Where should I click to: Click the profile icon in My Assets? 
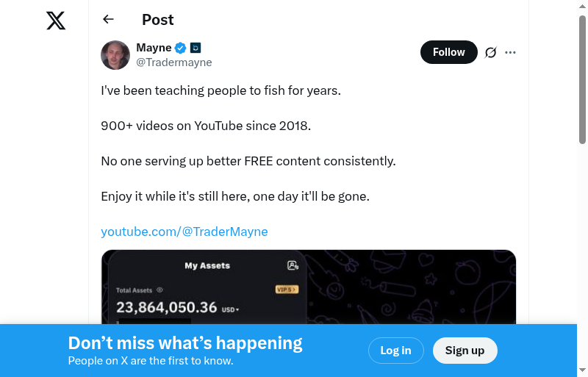[x=293, y=265]
